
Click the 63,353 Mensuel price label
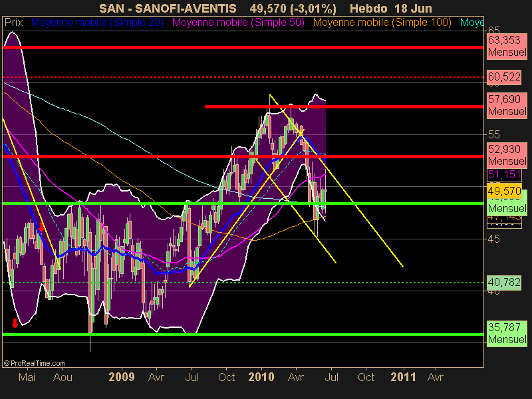(507, 46)
